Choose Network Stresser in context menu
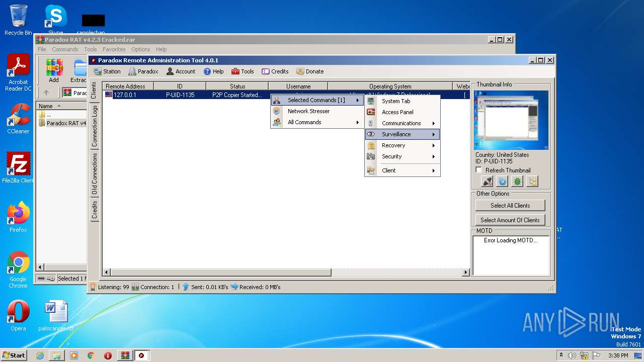This screenshot has width=644, height=362. point(317,111)
